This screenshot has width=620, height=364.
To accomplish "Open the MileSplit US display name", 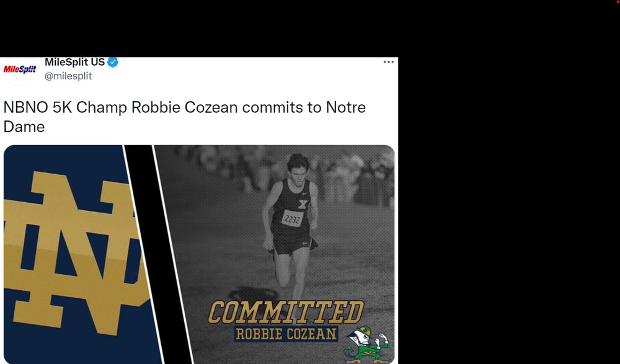I will (x=74, y=62).
